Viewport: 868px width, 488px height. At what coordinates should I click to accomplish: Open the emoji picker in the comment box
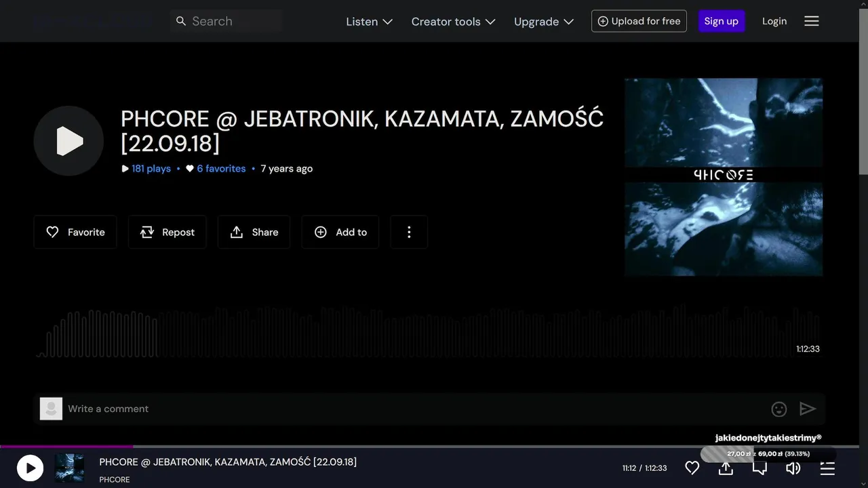(779, 409)
